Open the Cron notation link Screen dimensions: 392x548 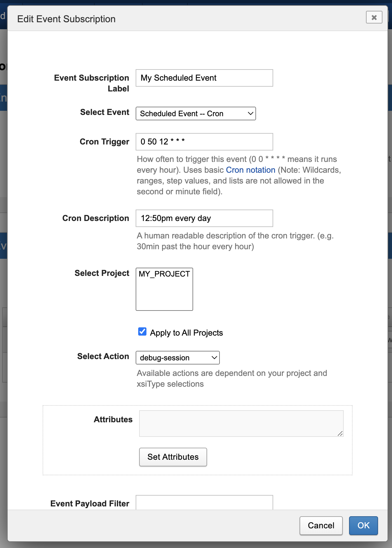coord(250,170)
